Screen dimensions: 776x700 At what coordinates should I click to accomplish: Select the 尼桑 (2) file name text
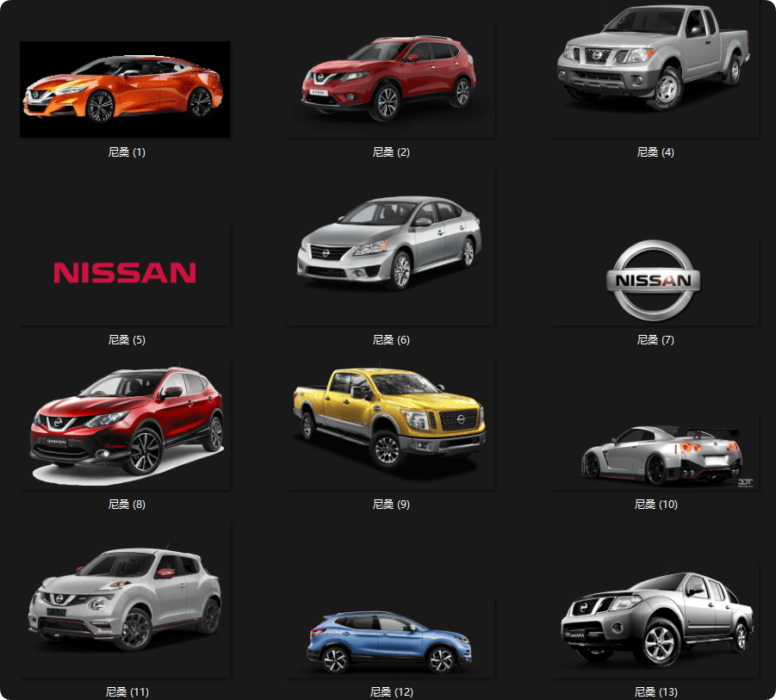click(x=391, y=152)
